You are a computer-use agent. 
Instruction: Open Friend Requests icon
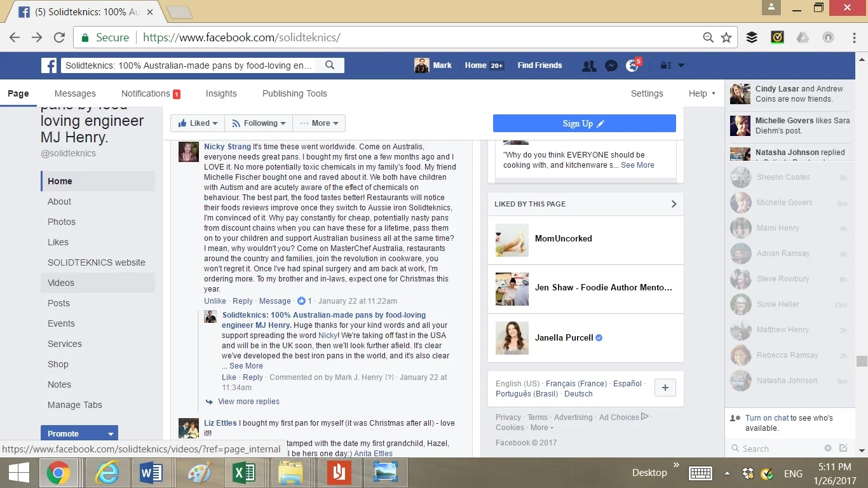pyautogui.click(x=589, y=65)
